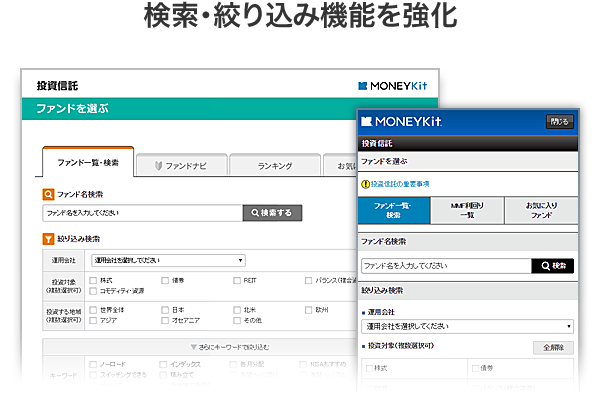Screen dimensions: 600x396
Task: Check the 北米 checkbox
Action: point(237,310)
